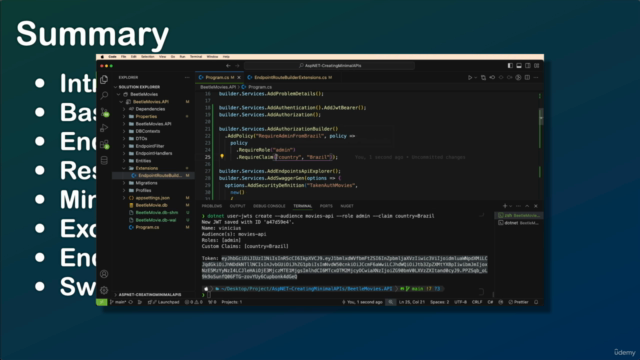Screen dimensions: 640x360
Task: Open the Ports panel tab
Action: 326,206
